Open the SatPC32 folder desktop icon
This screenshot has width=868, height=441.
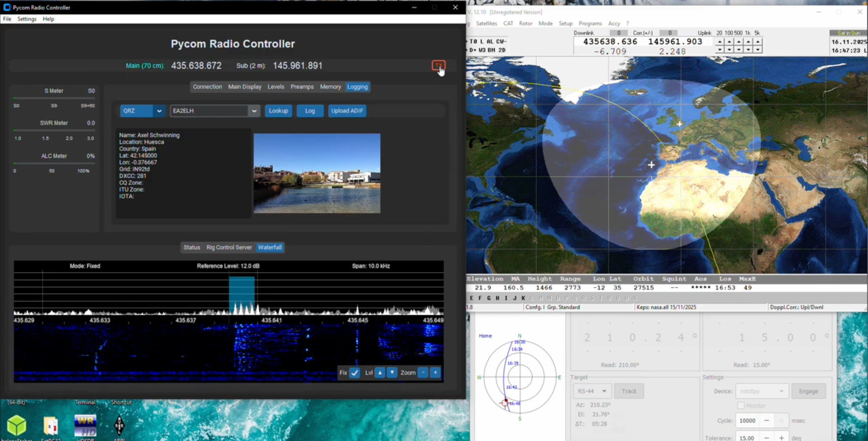(51, 427)
